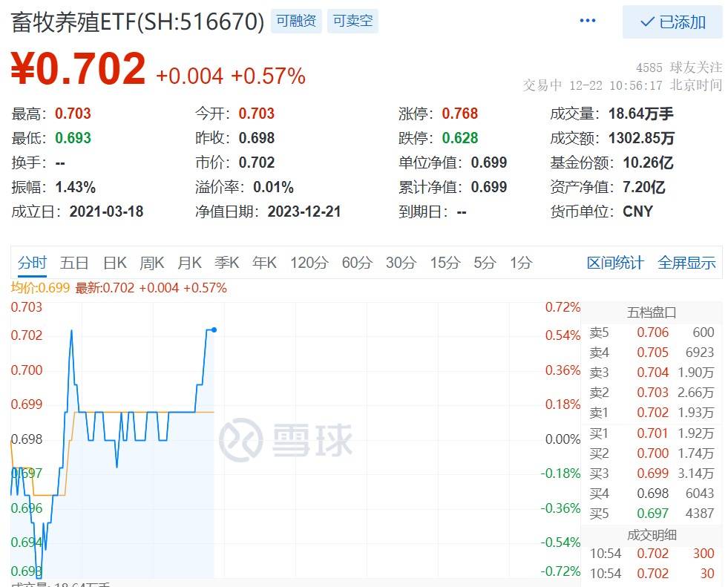This screenshot has height=587, width=728.
Task: Open the 周K chart tab
Action: (151, 263)
